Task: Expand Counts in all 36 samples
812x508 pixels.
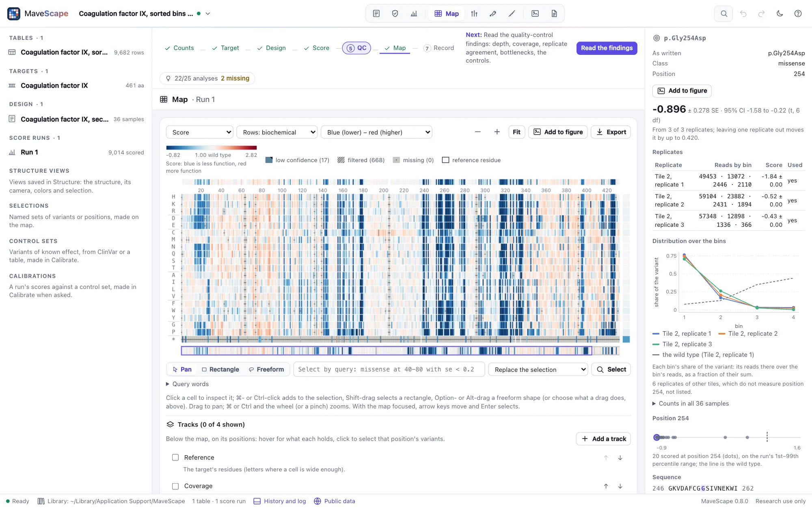Action: 691,404
